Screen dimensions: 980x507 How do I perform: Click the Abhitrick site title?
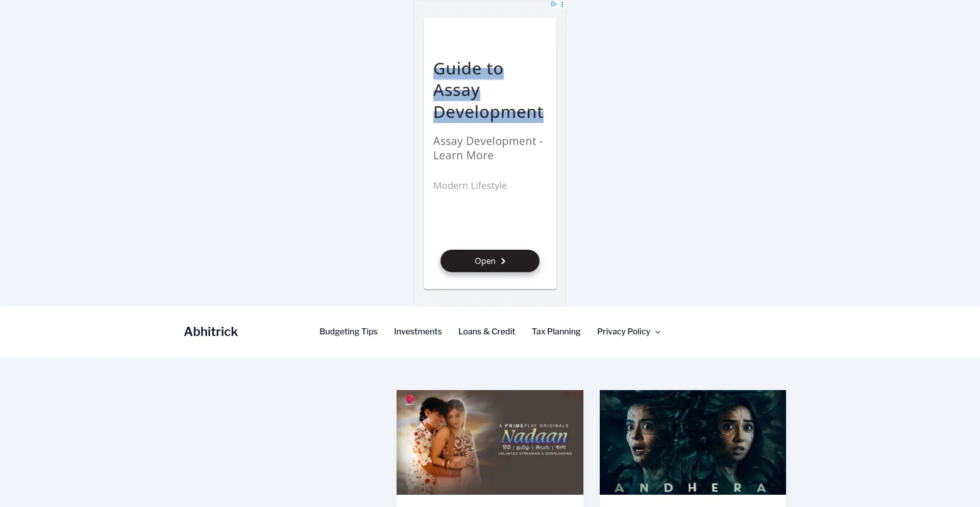point(211,331)
